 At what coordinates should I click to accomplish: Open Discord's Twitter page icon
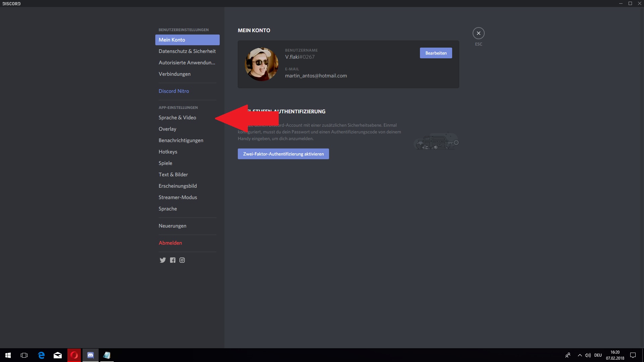(163, 260)
